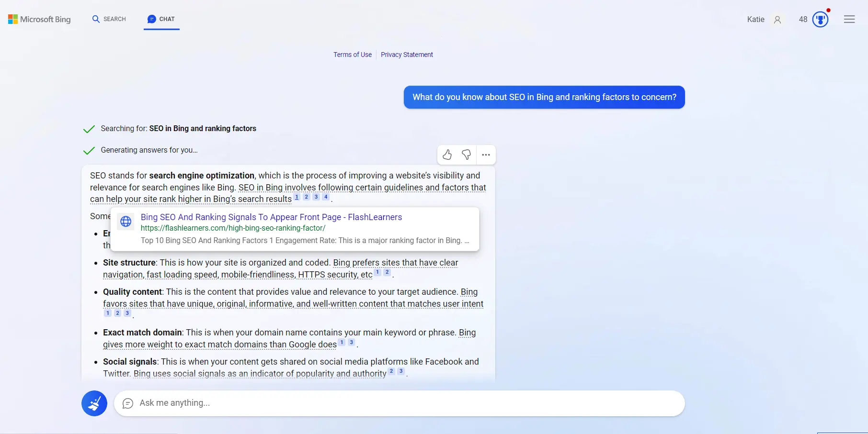The width and height of the screenshot is (868, 434).
Task: Click the 'Exact match domain' bold heading
Action: 142,333
